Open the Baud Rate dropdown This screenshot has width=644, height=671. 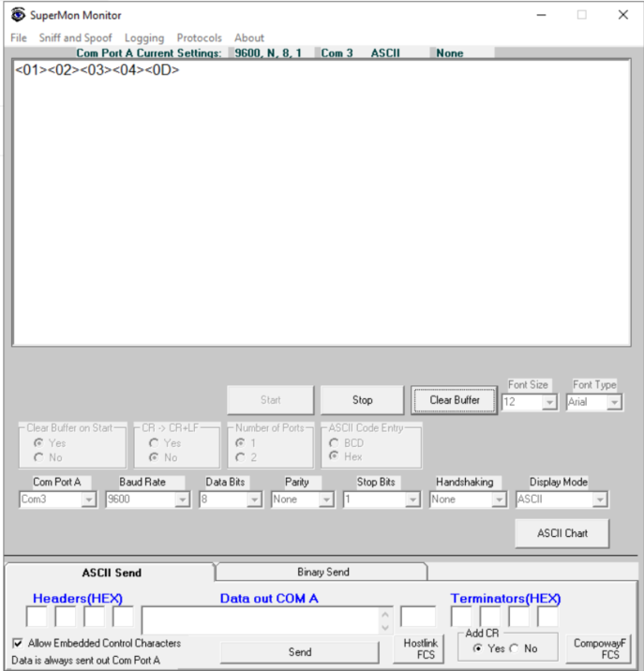(x=183, y=500)
